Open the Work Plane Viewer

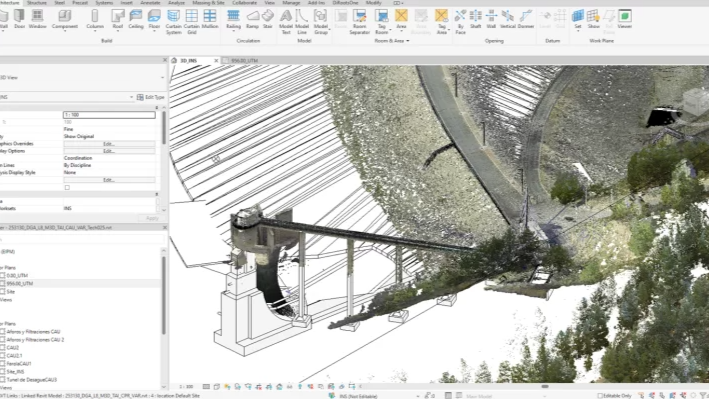[624, 19]
